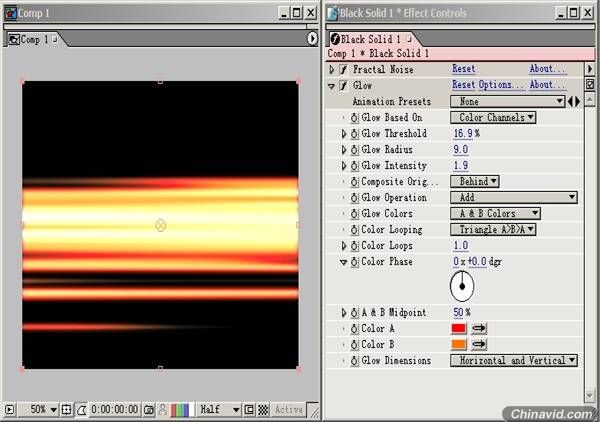Viewport: 600px width, 422px height.
Task: Click the Color A stopwatch
Action: [x=354, y=329]
